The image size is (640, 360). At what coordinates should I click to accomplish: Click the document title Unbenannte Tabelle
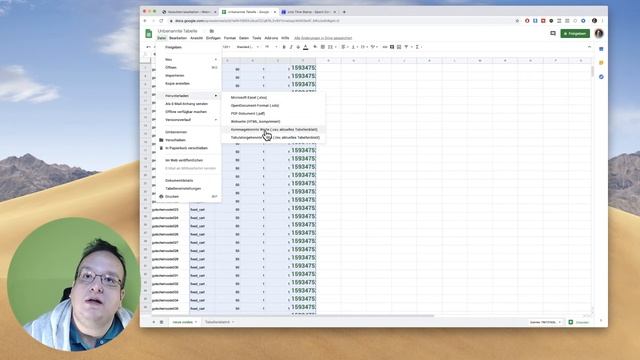coord(177,31)
